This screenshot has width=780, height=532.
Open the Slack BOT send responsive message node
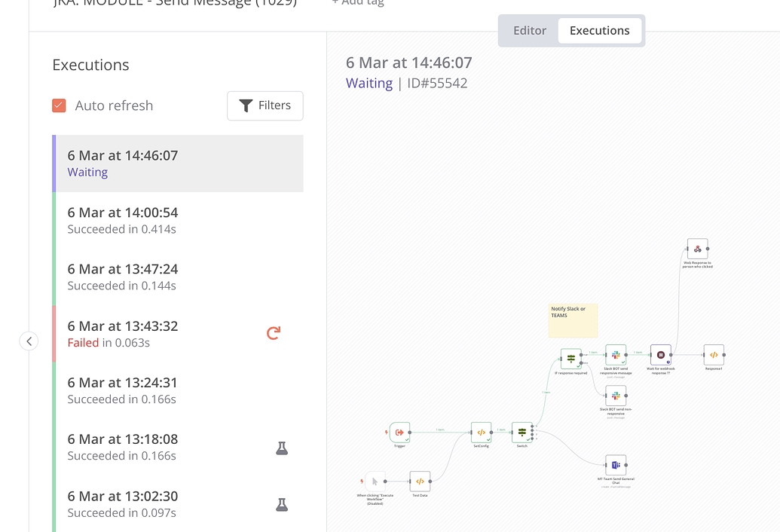coord(616,353)
